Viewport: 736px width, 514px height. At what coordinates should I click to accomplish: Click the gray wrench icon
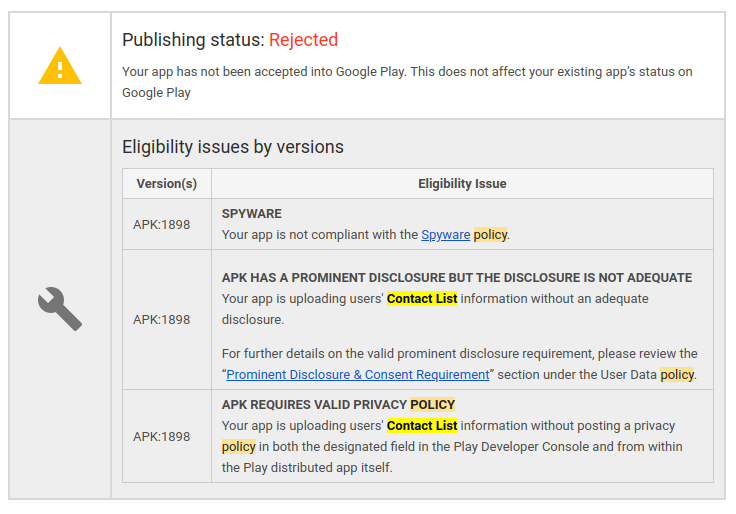pyautogui.click(x=60, y=309)
